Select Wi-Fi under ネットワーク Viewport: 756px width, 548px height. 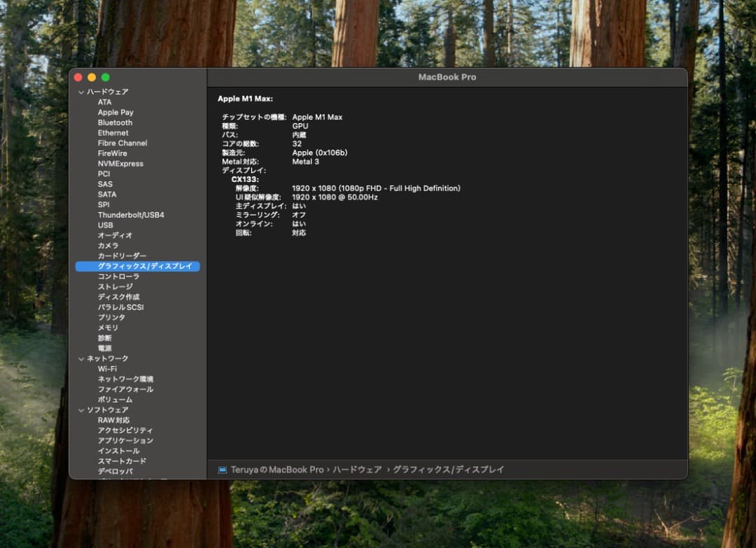[106, 368]
